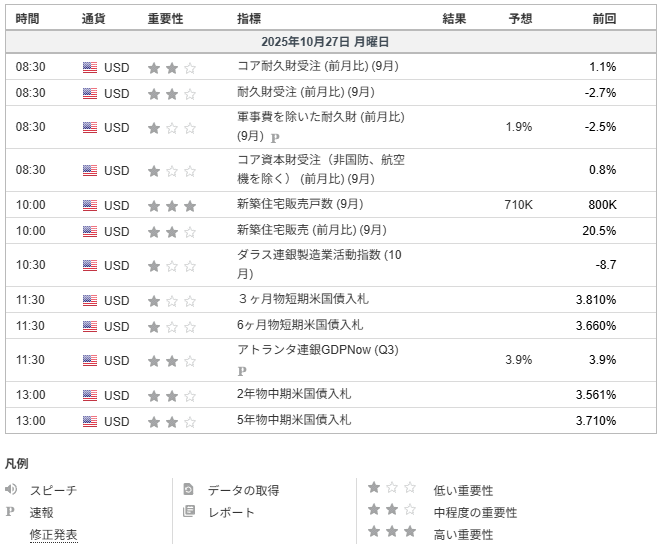Click the 時間 column header

pyautogui.click(x=28, y=18)
